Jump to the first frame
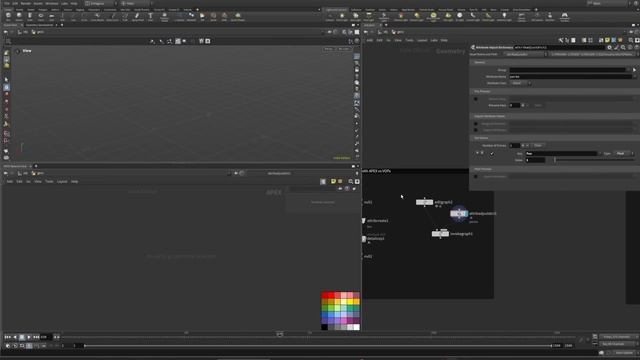 click(x=8, y=337)
